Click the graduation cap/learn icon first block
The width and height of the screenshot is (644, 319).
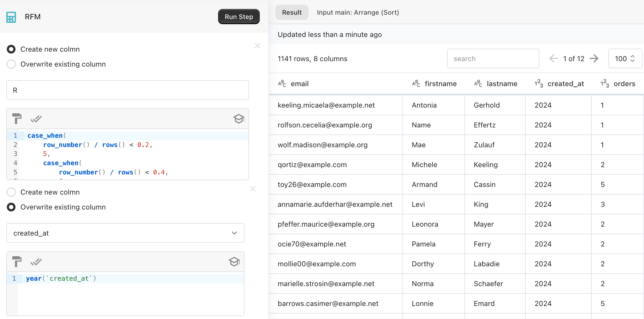coord(239,120)
